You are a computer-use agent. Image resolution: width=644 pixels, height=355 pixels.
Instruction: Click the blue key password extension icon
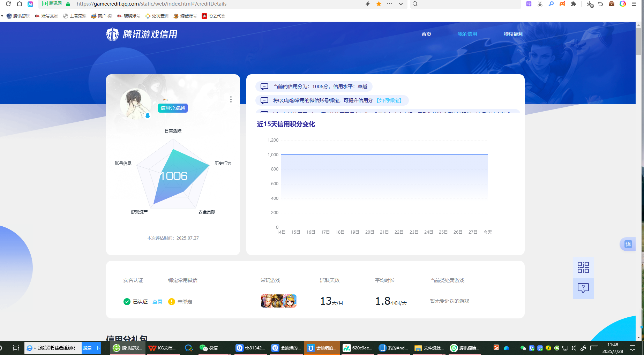(551, 4)
